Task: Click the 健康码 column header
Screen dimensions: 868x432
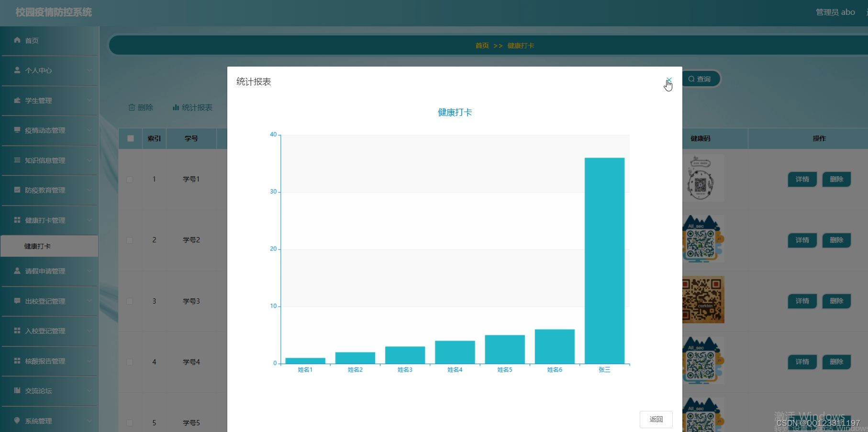Action: tap(701, 138)
